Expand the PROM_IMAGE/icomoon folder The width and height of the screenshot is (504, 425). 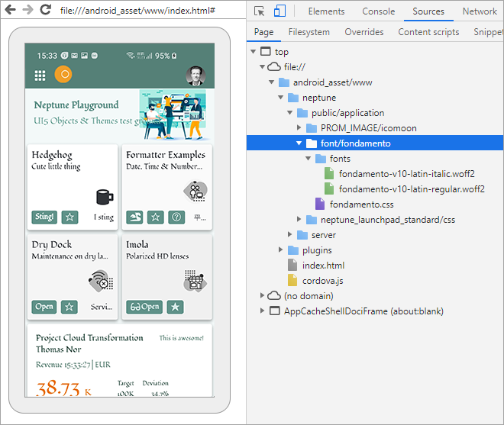tap(299, 128)
